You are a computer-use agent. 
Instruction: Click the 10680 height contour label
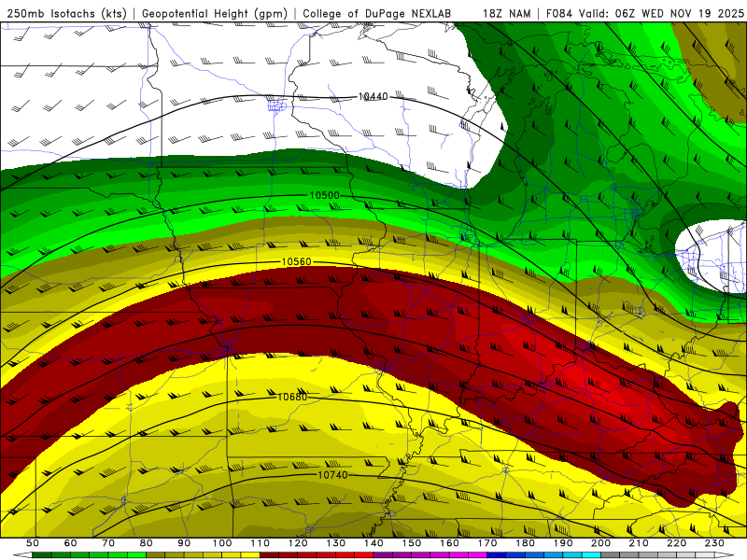tap(292, 397)
